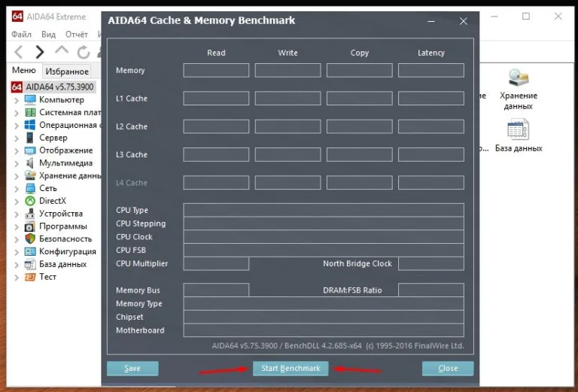Expand the Тест tree node
This screenshot has height=392, width=578.
pos(17,277)
